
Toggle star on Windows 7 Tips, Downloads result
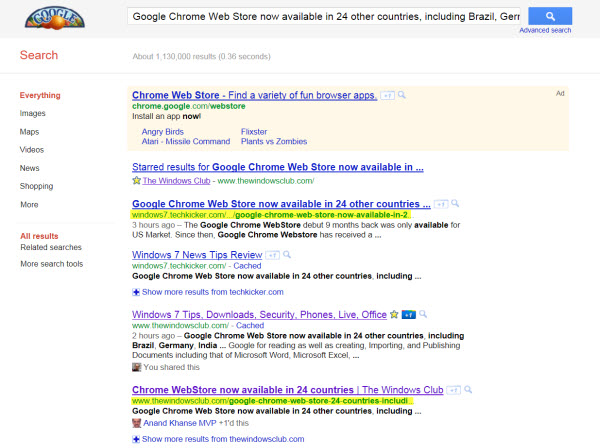pyautogui.click(x=394, y=314)
